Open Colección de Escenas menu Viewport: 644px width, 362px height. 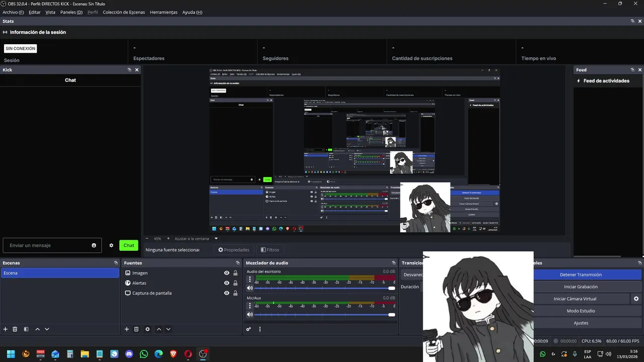coord(124,12)
